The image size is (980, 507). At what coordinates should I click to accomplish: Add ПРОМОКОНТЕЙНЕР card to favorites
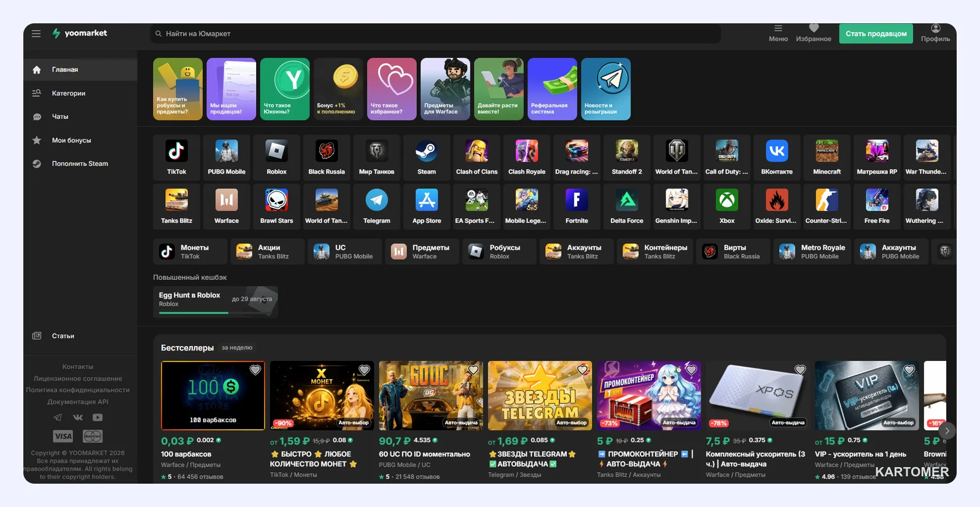pyautogui.click(x=691, y=370)
